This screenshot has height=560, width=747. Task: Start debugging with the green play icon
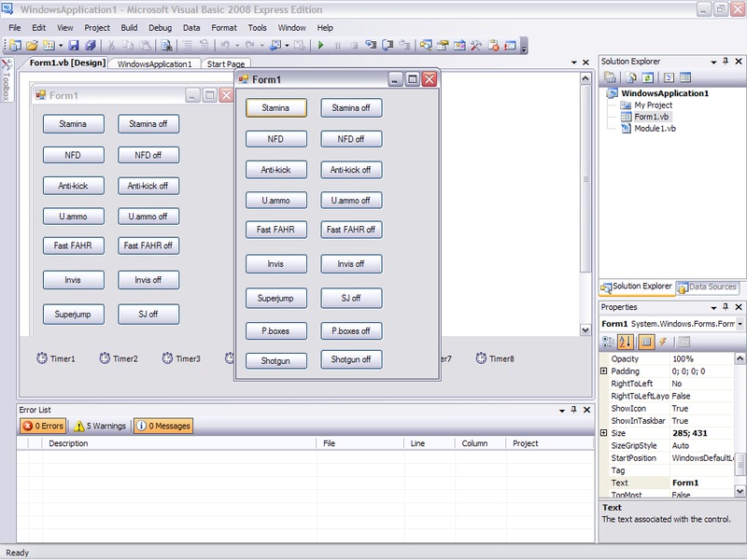pyautogui.click(x=320, y=45)
